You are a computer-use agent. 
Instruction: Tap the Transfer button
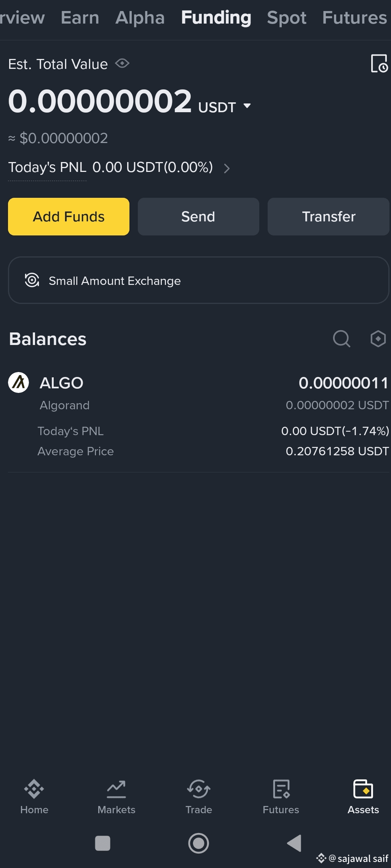[329, 216]
